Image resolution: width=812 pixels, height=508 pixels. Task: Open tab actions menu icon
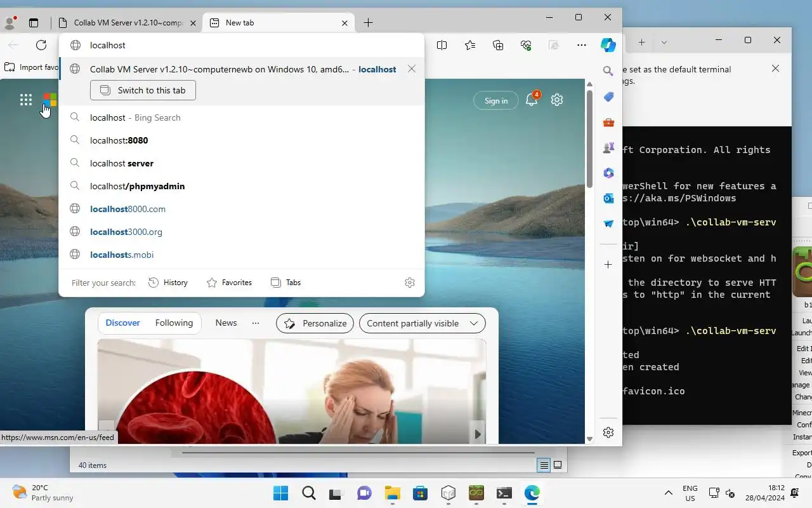point(34,23)
